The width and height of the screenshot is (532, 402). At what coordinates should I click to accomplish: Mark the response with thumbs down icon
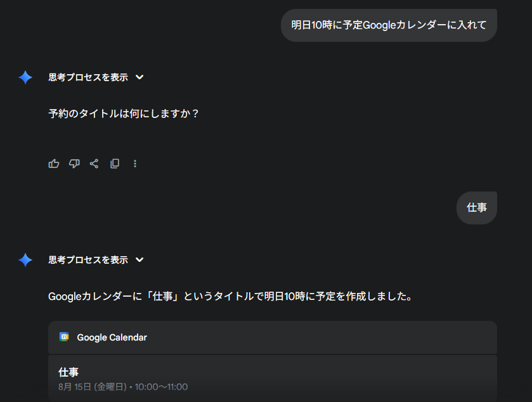(74, 164)
